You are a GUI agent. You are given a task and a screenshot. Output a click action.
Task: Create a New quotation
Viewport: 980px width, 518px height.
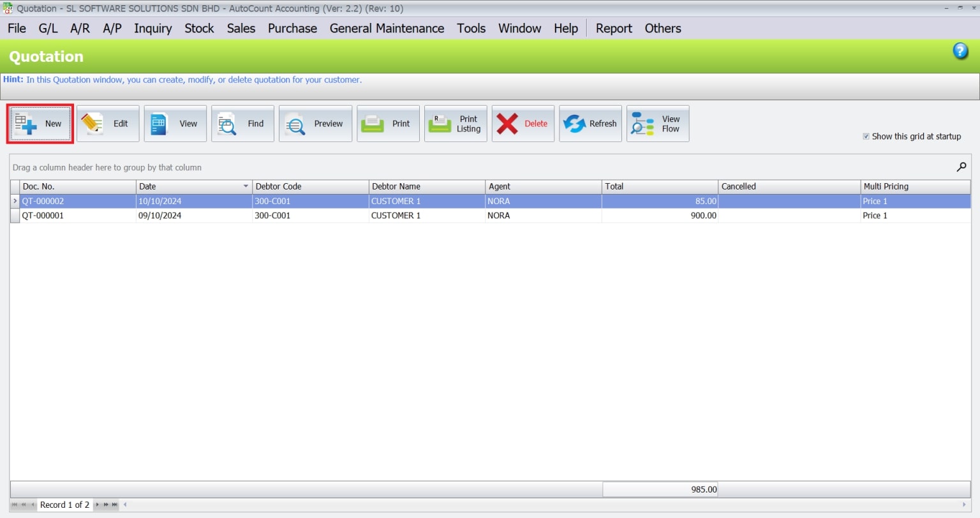click(x=40, y=123)
